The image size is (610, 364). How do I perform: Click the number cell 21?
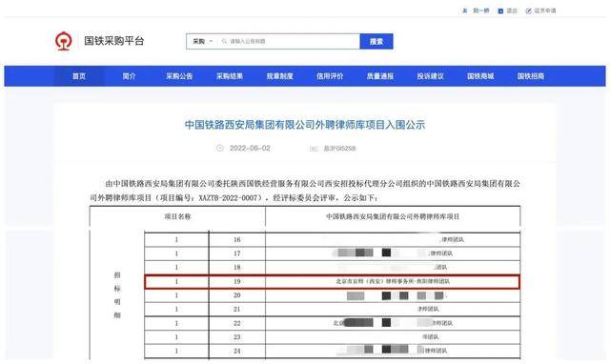[237, 309]
